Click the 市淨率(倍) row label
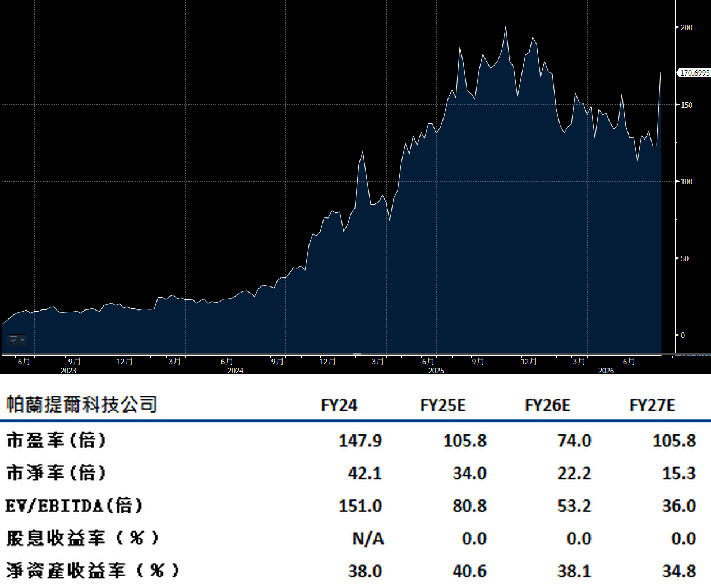The image size is (711, 588). [x=56, y=473]
